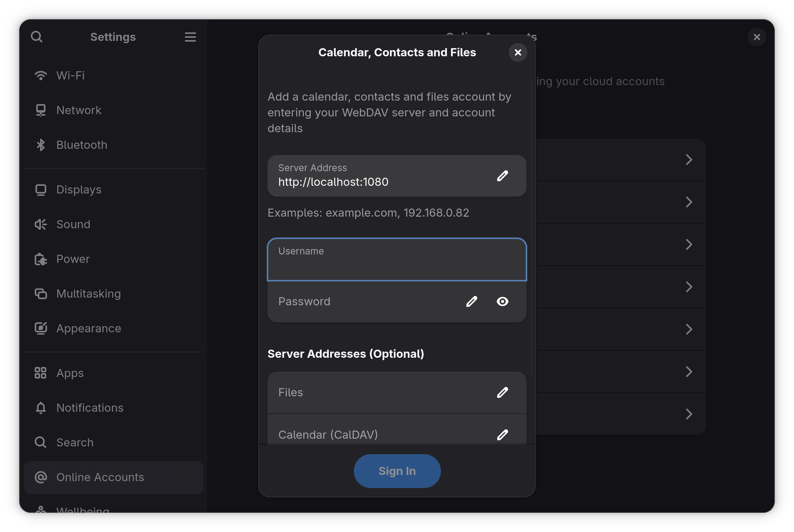
Task: Click the Bluetooth icon in sidebar
Action: [40, 145]
